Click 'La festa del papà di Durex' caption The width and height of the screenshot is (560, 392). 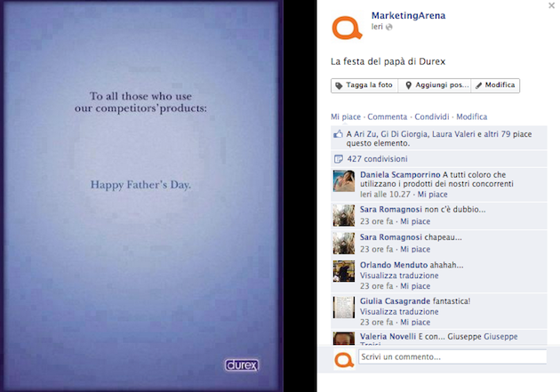point(388,61)
